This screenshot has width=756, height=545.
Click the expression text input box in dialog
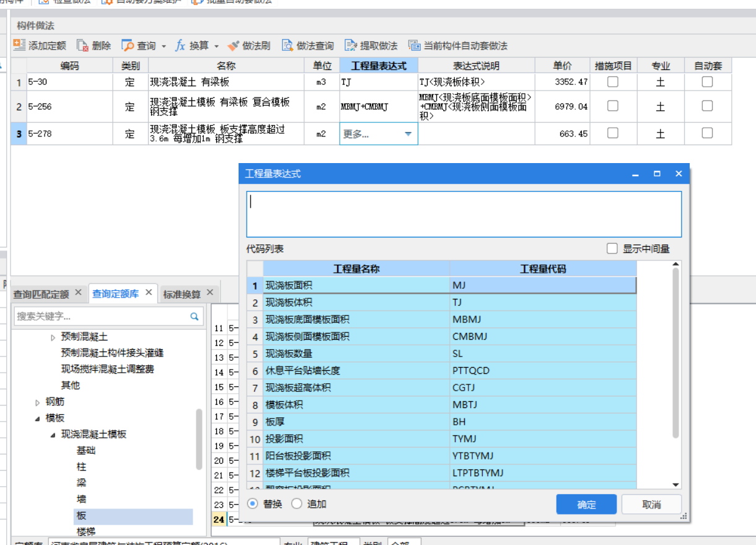[464, 214]
